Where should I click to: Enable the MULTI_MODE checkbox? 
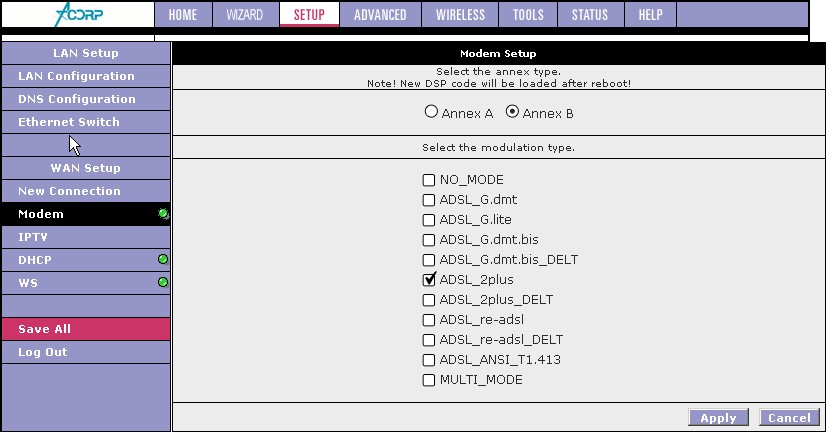click(429, 380)
